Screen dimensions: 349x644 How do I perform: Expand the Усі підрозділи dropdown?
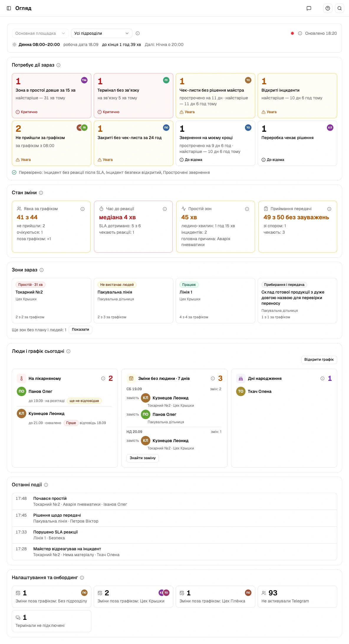click(x=102, y=33)
